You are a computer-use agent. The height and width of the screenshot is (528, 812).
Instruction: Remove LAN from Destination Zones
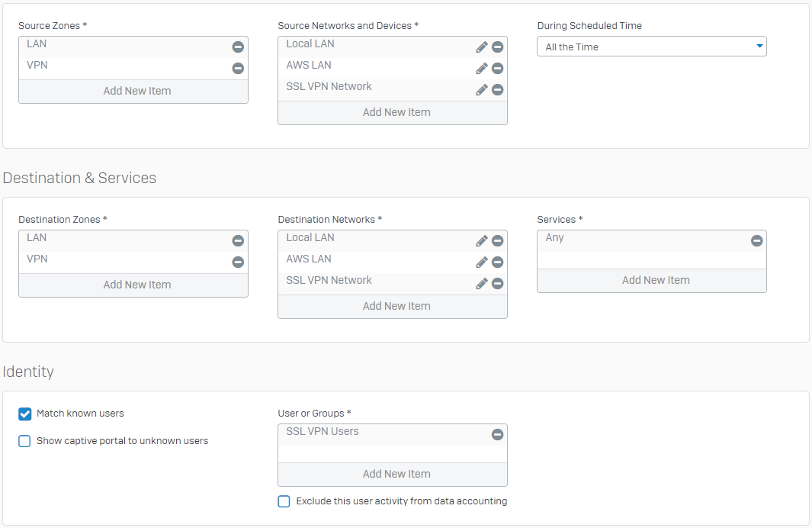tap(238, 241)
